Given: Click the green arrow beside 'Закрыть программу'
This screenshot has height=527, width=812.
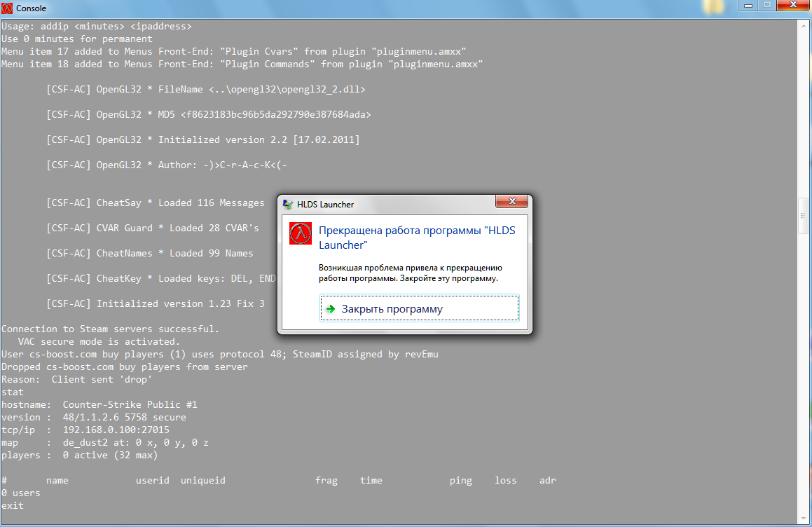Looking at the screenshot, I should 331,309.
